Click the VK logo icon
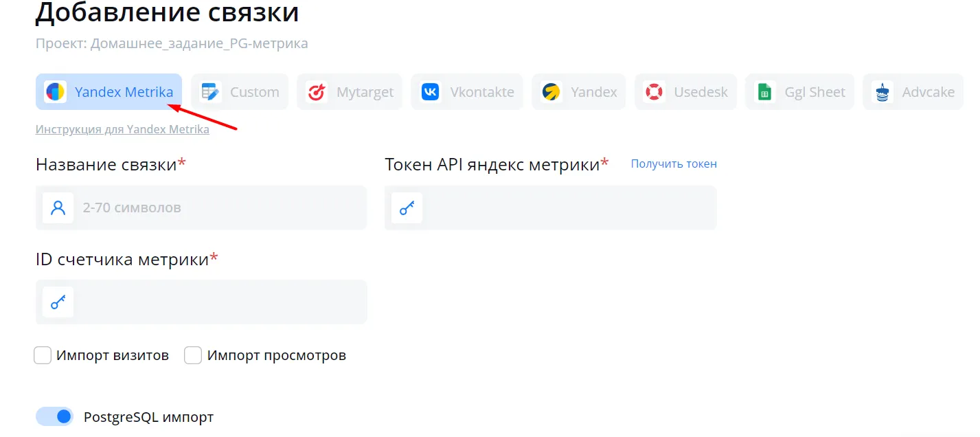This screenshot has height=437, width=980. click(431, 91)
